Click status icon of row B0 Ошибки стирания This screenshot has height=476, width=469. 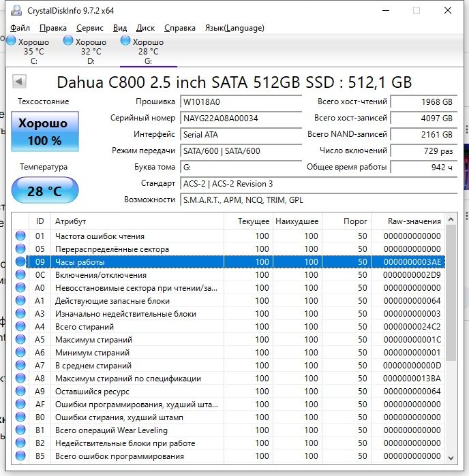20,417
